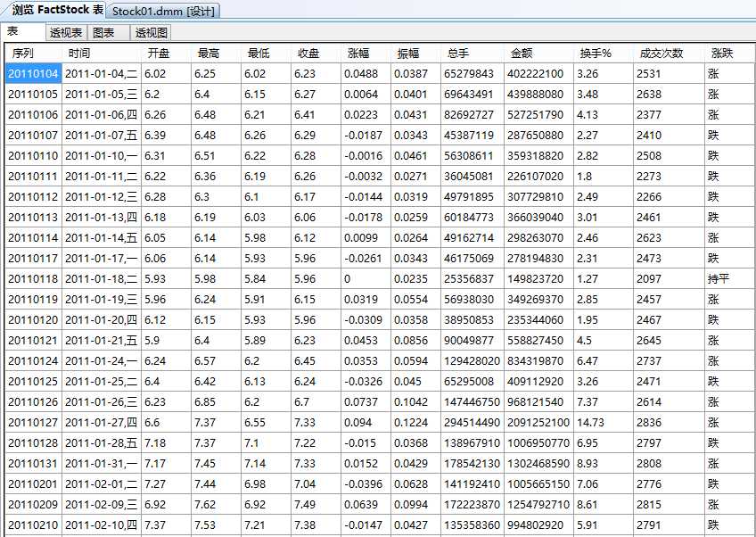Click 涨幅 value 0.0453
The height and width of the screenshot is (537, 756).
366,340
